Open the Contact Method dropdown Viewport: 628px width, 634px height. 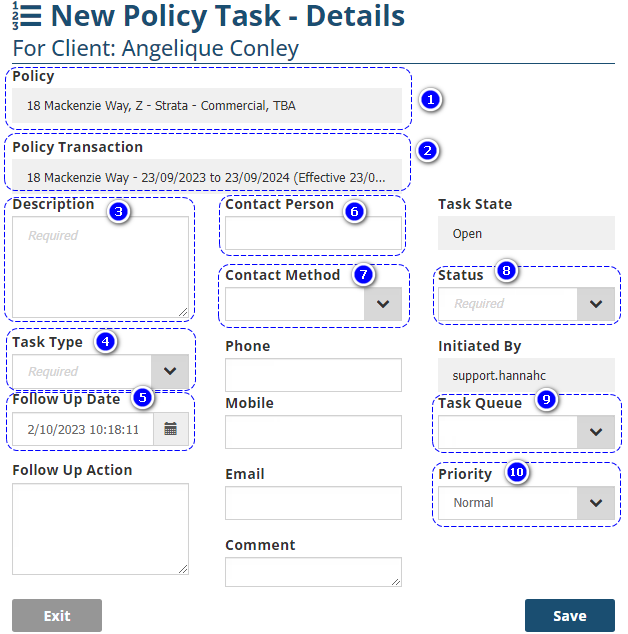(382, 304)
